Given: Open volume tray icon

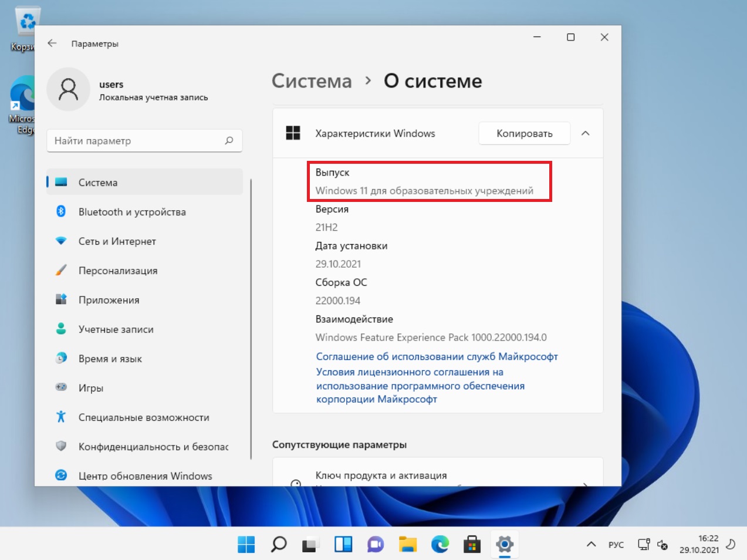Looking at the screenshot, I should pyautogui.click(x=663, y=545).
